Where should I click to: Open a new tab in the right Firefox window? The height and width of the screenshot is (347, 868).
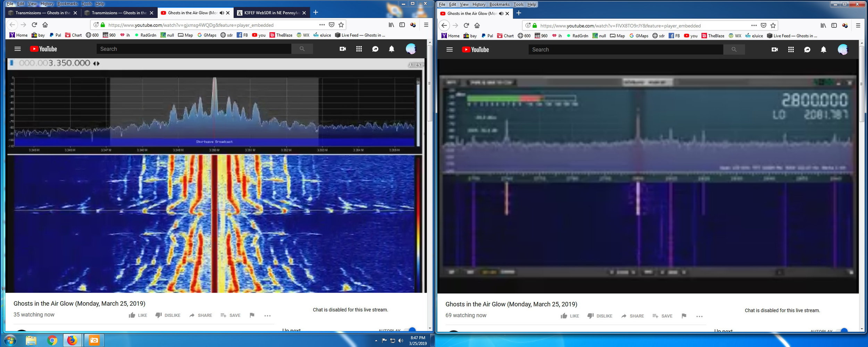click(x=519, y=13)
